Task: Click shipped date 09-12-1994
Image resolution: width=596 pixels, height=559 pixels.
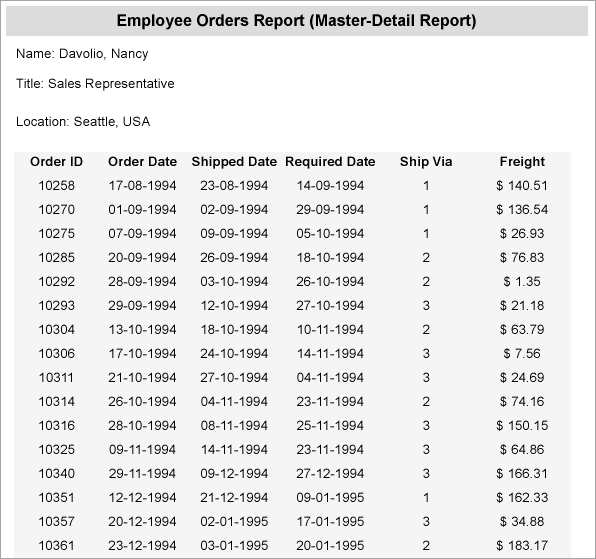Action: (x=234, y=473)
